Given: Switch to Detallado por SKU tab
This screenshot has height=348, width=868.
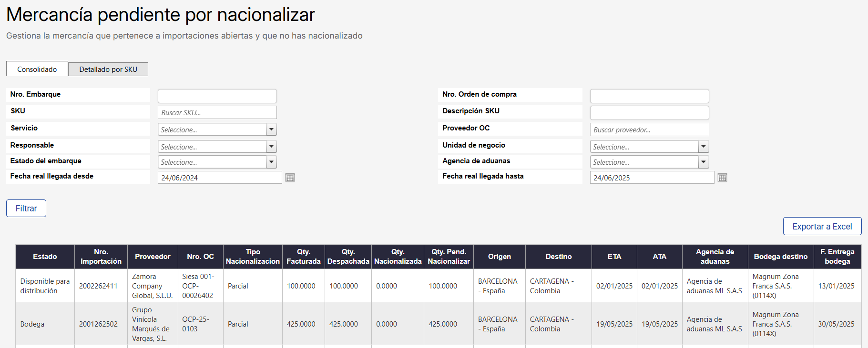Looking at the screenshot, I should 108,70.
